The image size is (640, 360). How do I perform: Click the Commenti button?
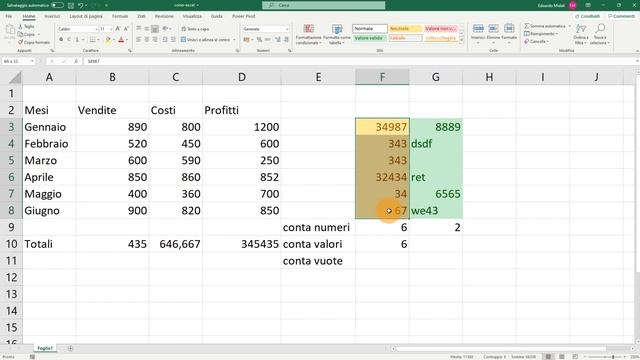point(621,16)
